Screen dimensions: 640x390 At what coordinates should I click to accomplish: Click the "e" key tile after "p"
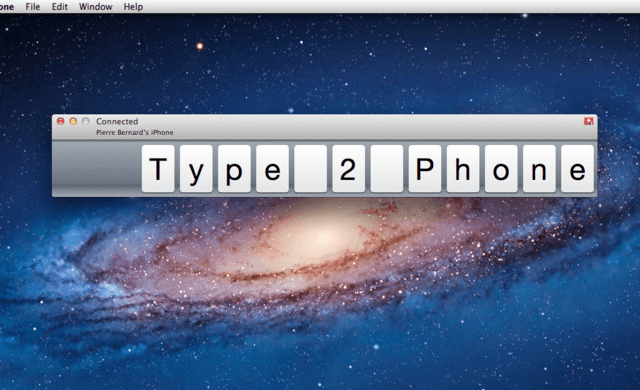[272, 168]
